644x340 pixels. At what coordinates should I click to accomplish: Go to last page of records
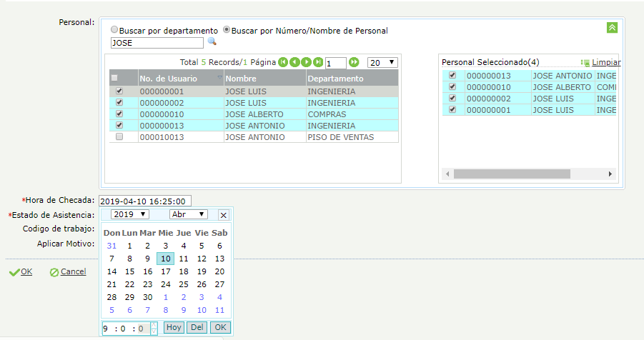318,62
